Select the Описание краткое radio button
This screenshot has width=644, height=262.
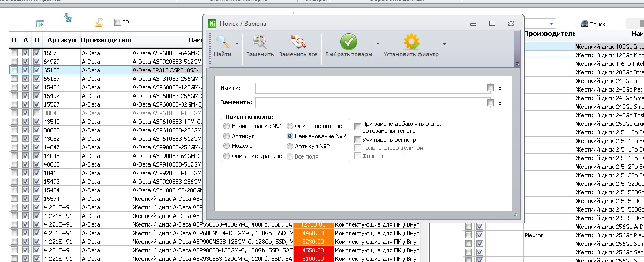tap(227, 156)
